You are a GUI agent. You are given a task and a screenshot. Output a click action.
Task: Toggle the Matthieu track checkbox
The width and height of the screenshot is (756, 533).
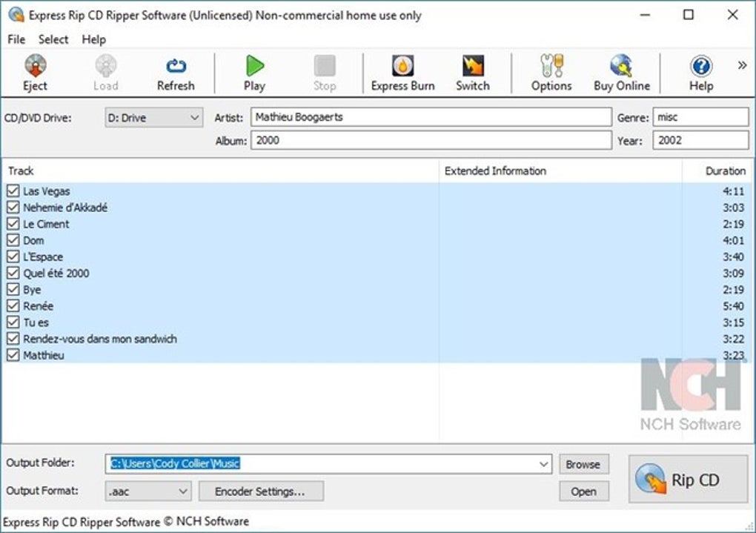pyautogui.click(x=13, y=355)
